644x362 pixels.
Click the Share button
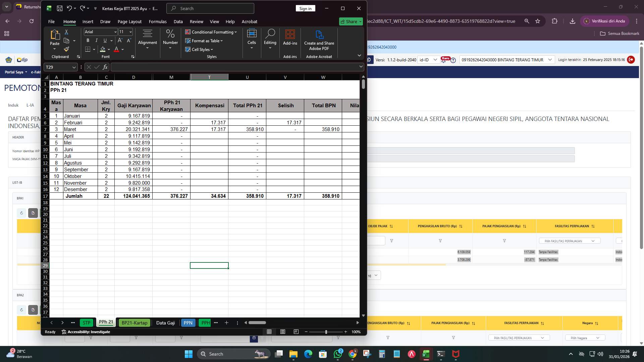point(350,21)
